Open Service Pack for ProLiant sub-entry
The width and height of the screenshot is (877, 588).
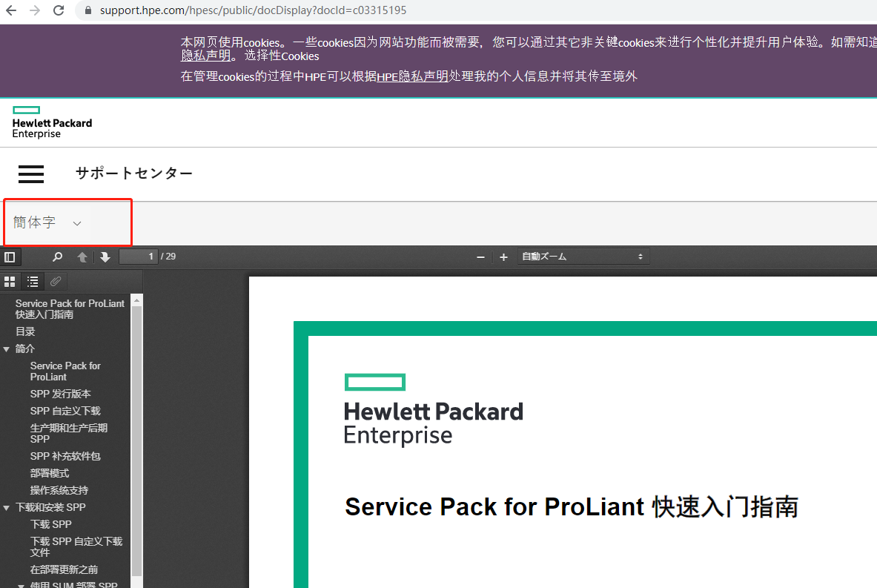coord(65,371)
